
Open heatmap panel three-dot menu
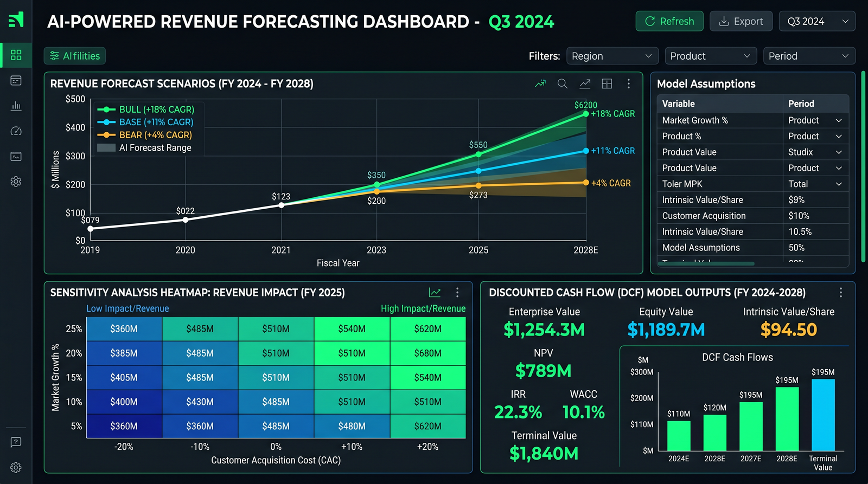tap(457, 293)
